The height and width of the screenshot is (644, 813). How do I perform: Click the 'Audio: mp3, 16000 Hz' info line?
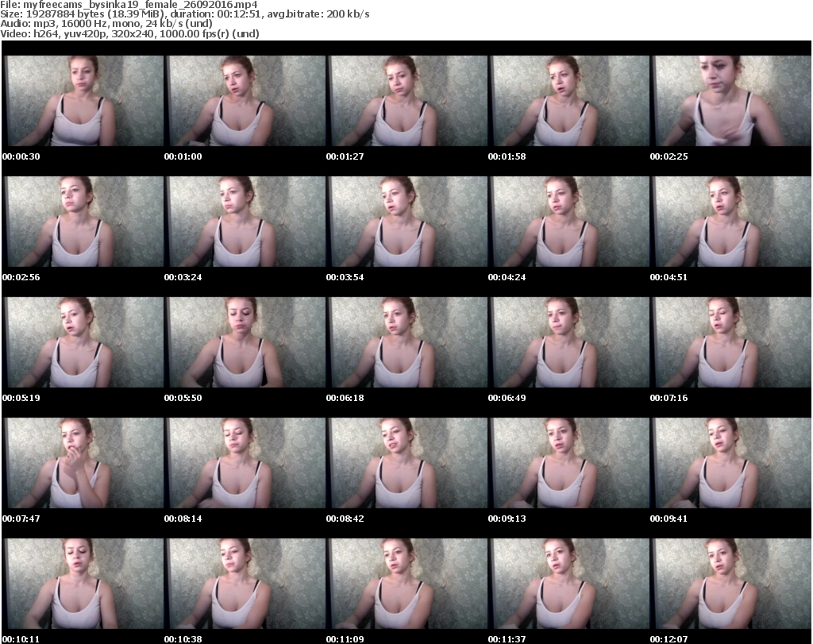click(x=106, y=24)
